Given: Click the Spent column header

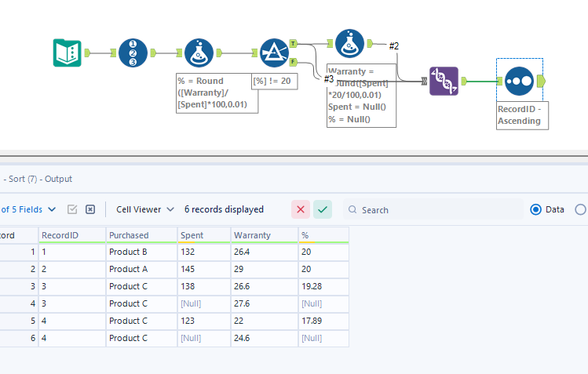Looking at the screenshot, I should click(x=204, y=235).
